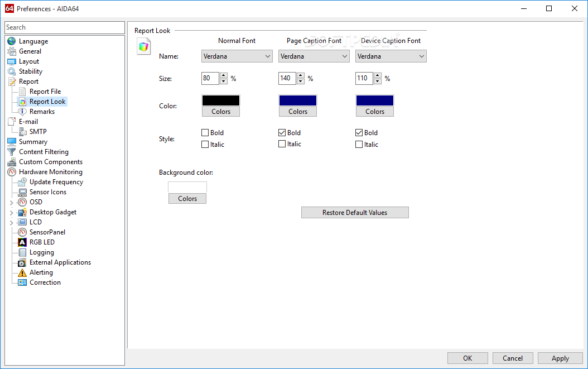This screenshot has height=369, width=588.
Task: Click the Layout monitor icon
Action: click(12, 61)
